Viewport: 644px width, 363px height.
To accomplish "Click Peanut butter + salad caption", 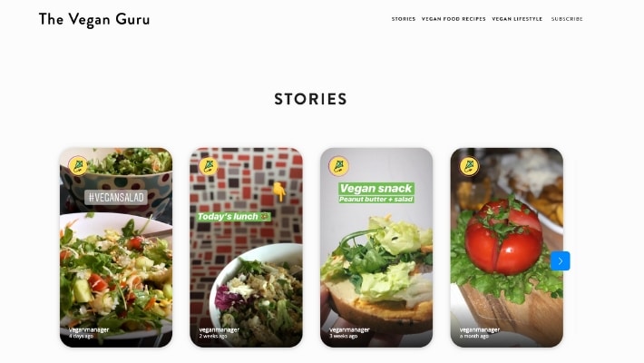I will (x=376, y=200).
